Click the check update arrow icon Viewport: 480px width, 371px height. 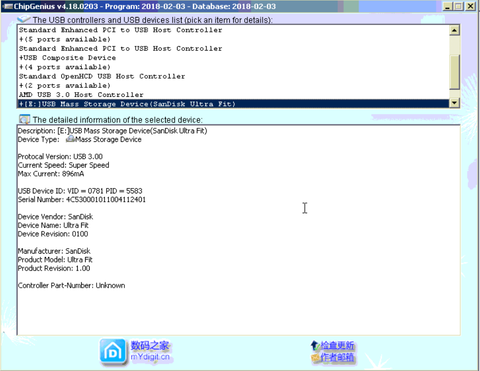315,345
